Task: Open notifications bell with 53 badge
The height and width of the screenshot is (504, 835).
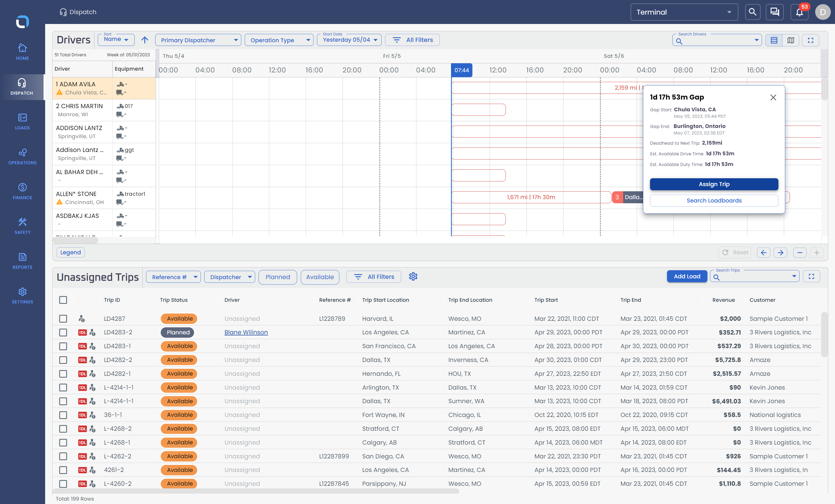Action: pyautogui.click(x=800, y=12)
